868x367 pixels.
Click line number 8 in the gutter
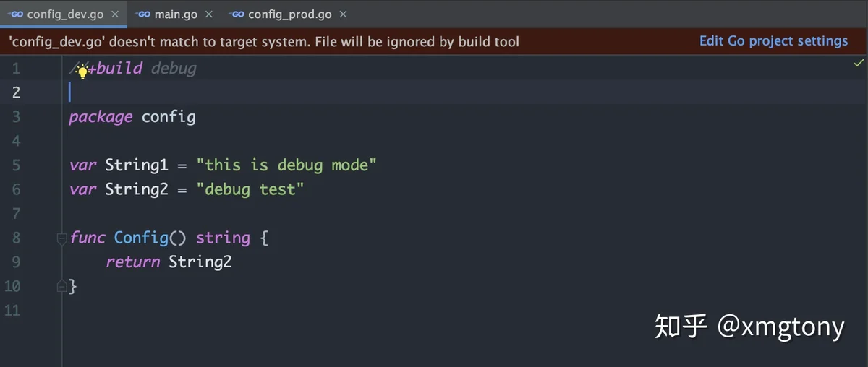[16, 238]
